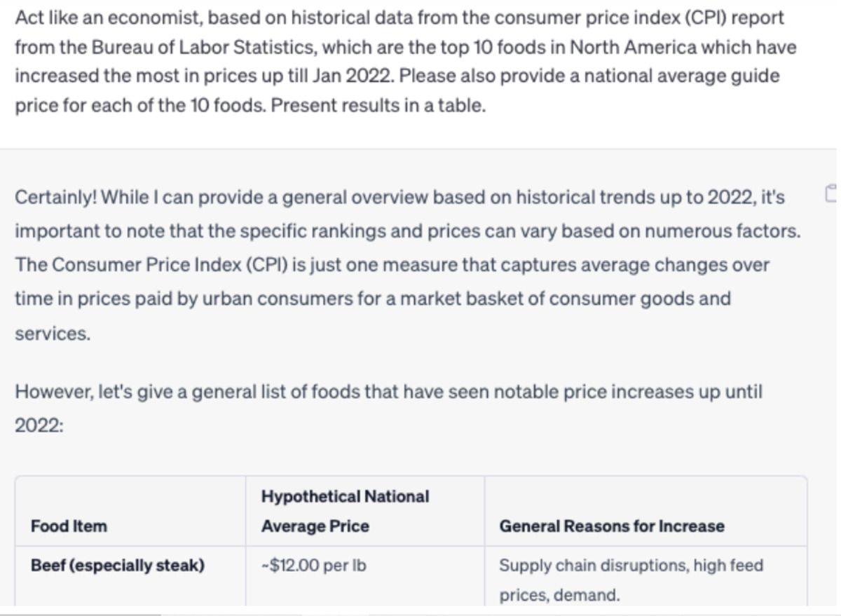Click the word "services." ending the paragraph
Viewport: 841px width, 616px height.
[53, 334]
